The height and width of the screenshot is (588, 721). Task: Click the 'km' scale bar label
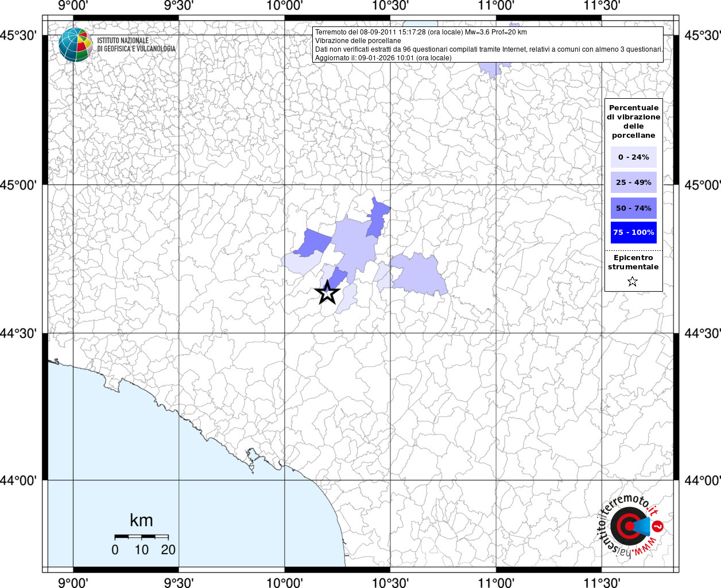coord(141,521)
